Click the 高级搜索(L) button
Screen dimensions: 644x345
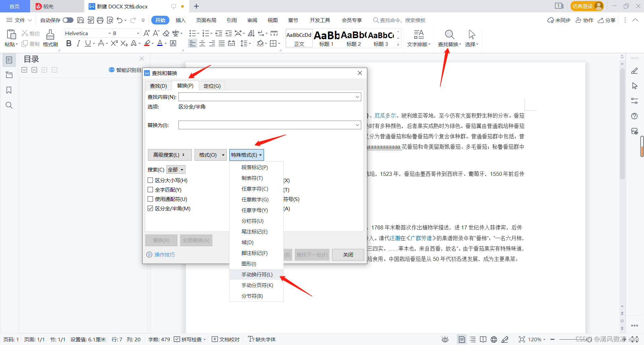point(169,155)
